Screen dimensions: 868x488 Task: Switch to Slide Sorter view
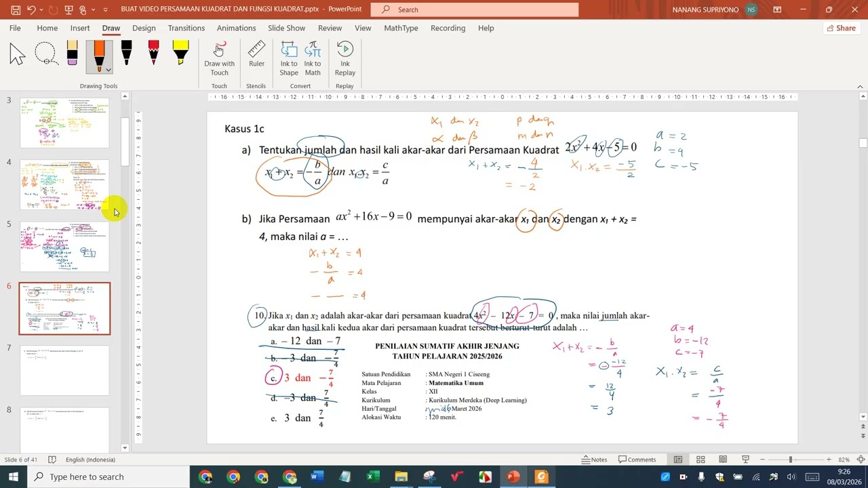701,460
